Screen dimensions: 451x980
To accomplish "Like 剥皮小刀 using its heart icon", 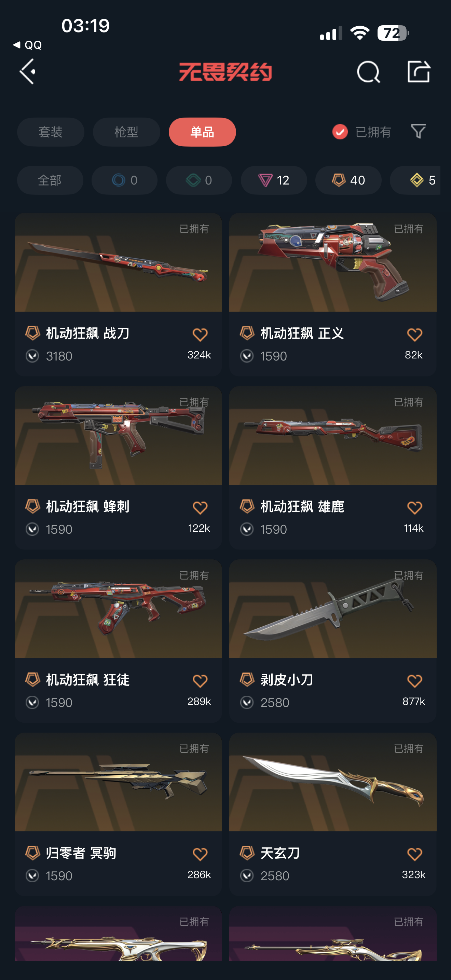I will pos(414,681).
